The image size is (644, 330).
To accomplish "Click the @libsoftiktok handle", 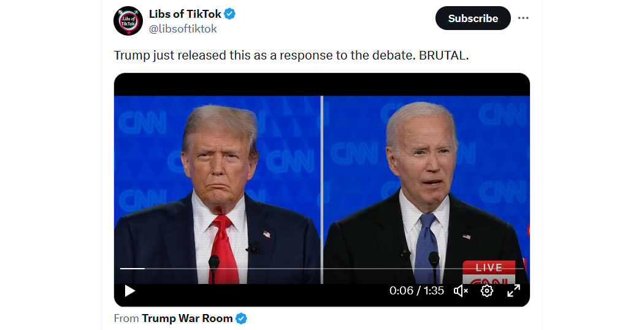I will click(x=183, y=29).
